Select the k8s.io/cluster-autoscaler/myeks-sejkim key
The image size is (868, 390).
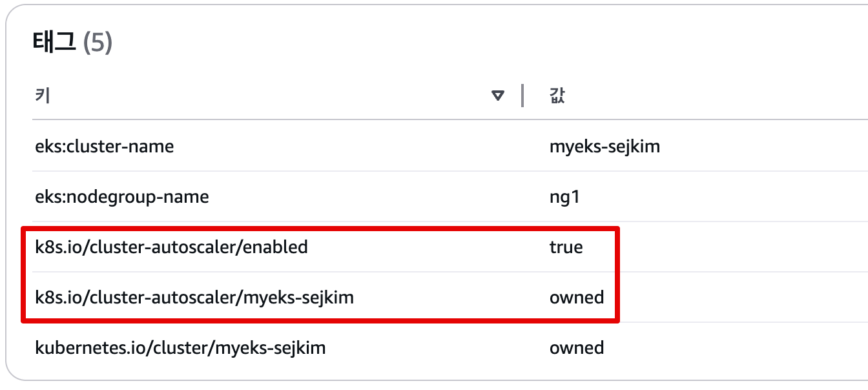[x=194, y=298]
